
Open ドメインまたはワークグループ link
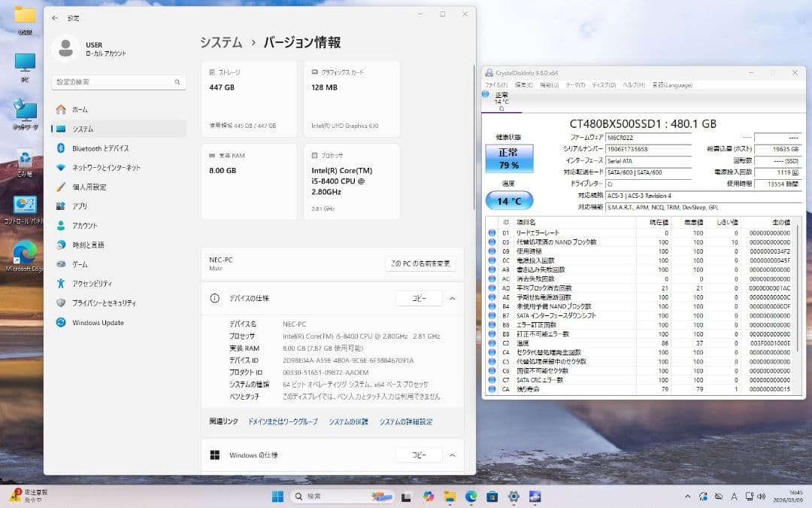(283, 421)
